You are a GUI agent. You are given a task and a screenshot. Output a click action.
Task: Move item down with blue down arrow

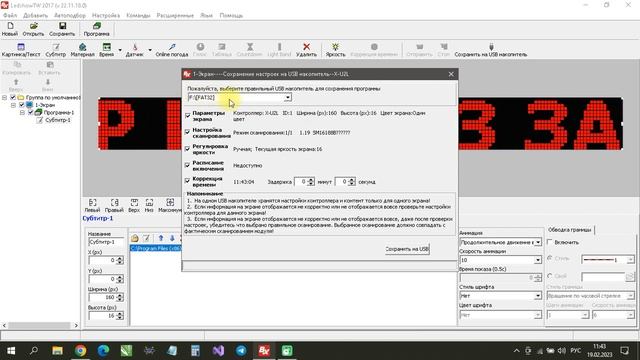coord(172,238)
